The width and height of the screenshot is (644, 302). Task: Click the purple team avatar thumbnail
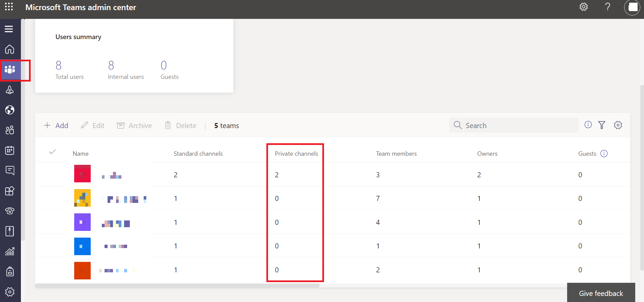click(x=82, y=222)
